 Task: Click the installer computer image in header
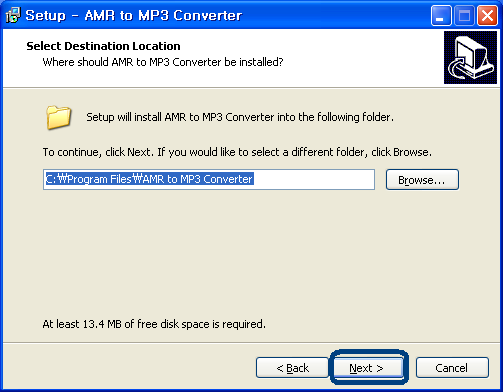click(x=470, y=57)
